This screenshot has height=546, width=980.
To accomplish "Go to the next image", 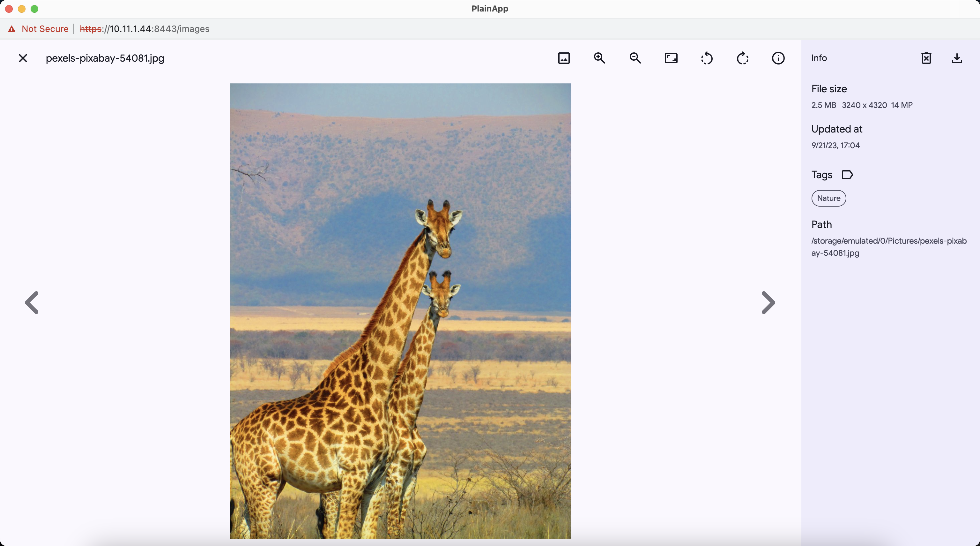I will click(x=768, y=303).
